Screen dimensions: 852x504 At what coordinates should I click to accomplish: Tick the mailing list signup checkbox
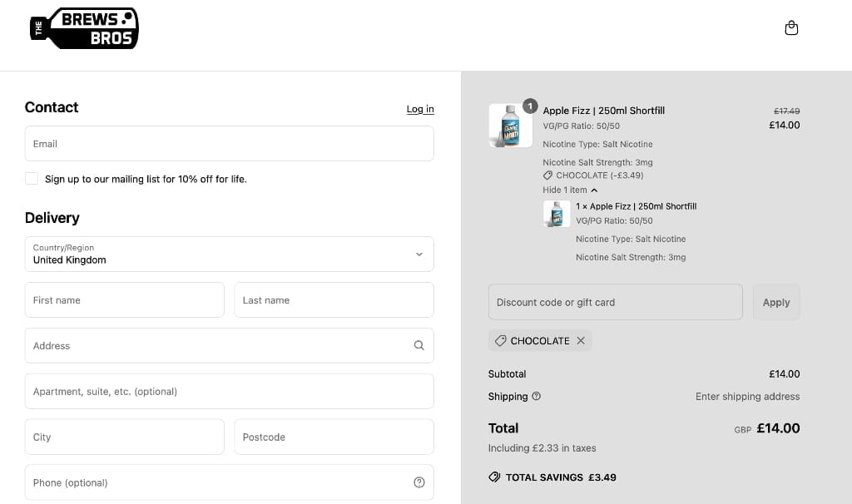pyautogui.click(x=32, y=179)
